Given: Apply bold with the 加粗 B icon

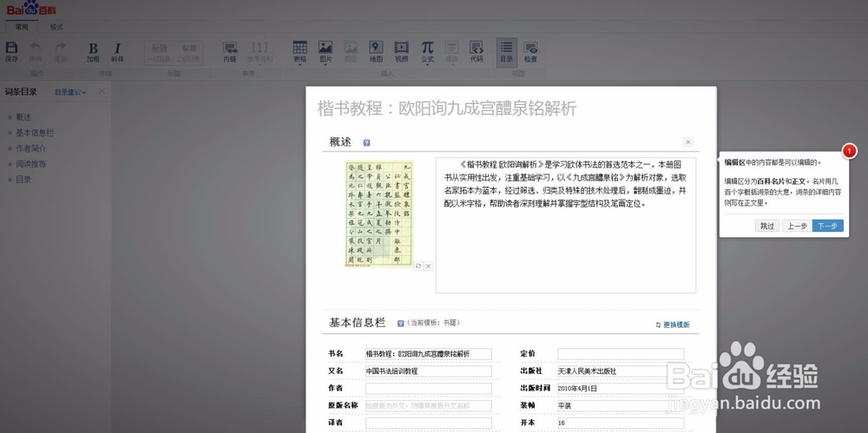Looking at the screenshot, I should pos(93,49).
